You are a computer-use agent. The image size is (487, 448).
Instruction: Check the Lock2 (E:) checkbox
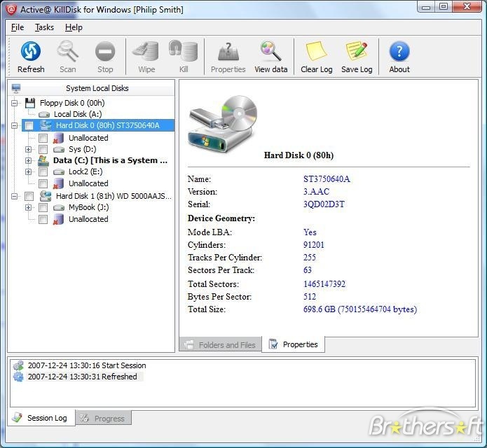click(x=43, y=172)
